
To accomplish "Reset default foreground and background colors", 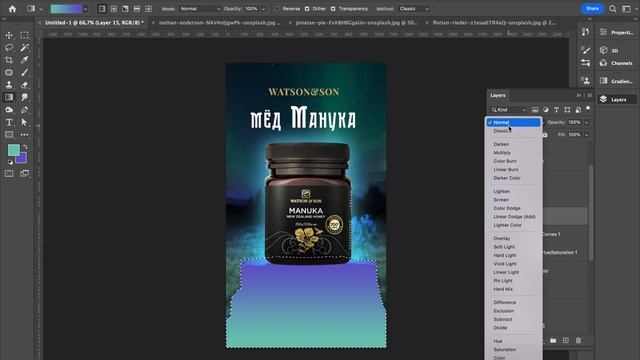I will [x=10, y=162].
